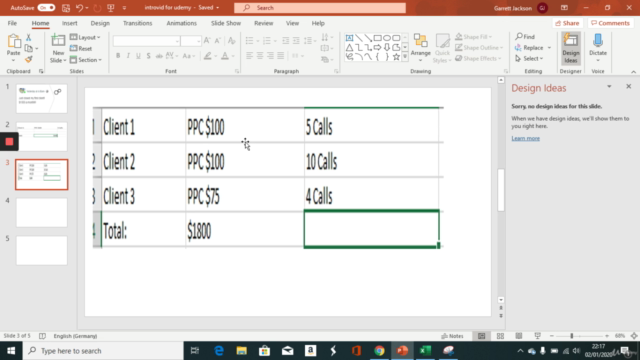Click the Learn more link
The image size is (640, 360).
coord(526,138)
